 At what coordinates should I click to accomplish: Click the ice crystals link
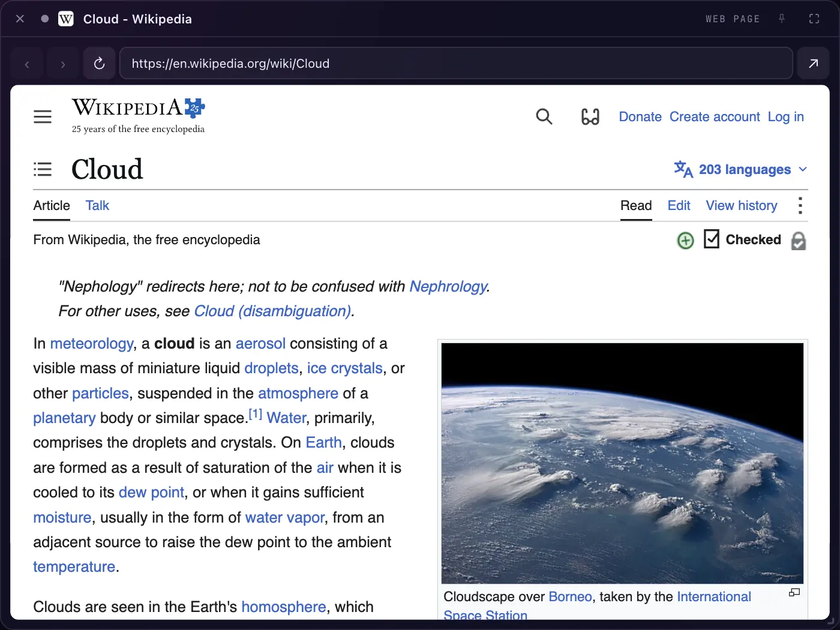(x=345, y=368)
